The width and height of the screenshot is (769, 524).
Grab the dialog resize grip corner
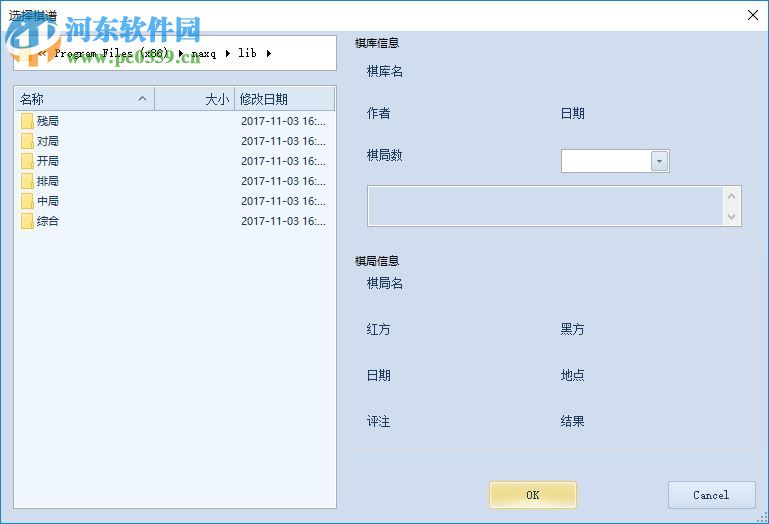click(762, 517)
